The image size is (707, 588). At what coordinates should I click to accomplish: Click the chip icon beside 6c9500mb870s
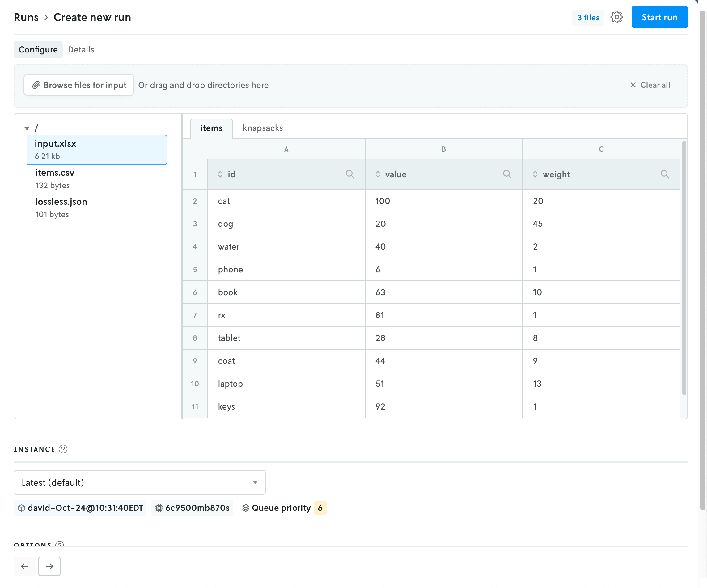click(159, 508)
